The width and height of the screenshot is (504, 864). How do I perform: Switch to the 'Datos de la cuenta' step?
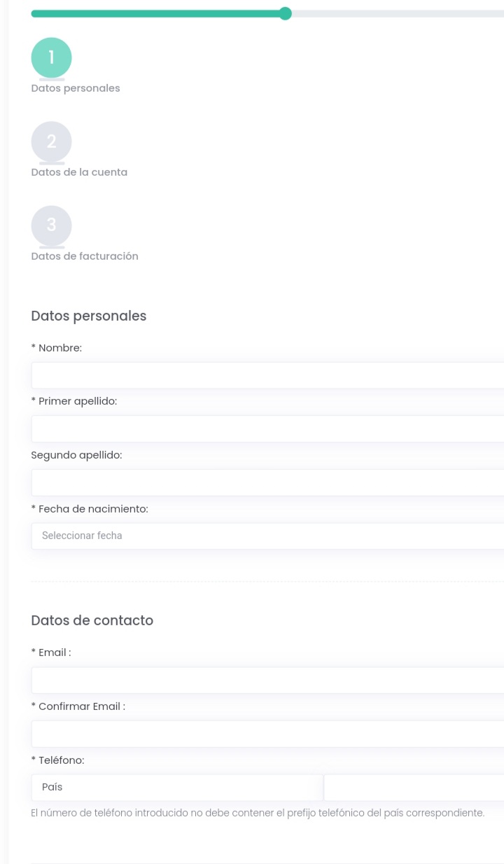point(79,172)
